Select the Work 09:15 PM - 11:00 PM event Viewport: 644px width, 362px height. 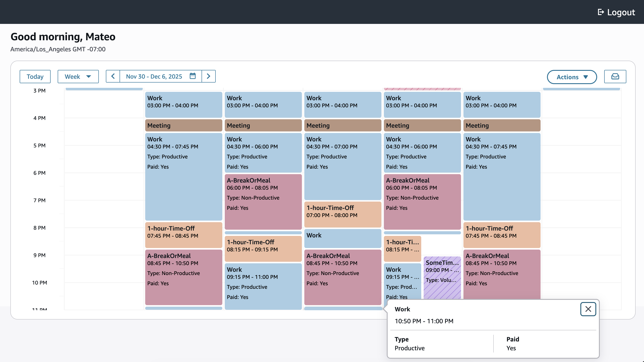(263, 283)
